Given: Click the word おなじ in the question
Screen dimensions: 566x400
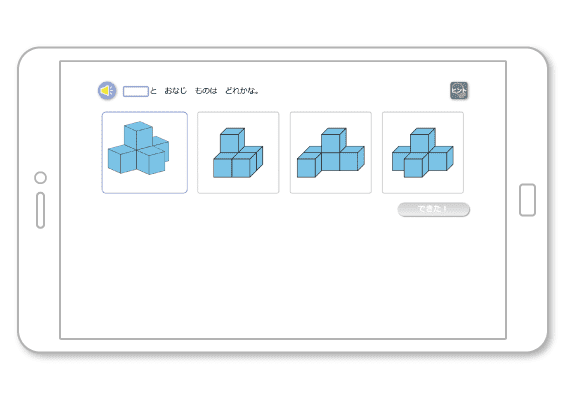Looking at the screenshot, I should pyautogui.click(x=176, y=91).
